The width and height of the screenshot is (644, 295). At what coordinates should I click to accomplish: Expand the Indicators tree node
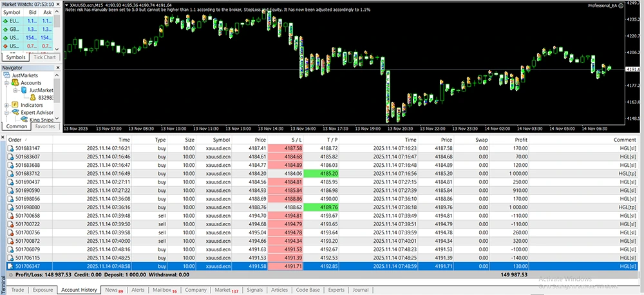pos(6,104)
